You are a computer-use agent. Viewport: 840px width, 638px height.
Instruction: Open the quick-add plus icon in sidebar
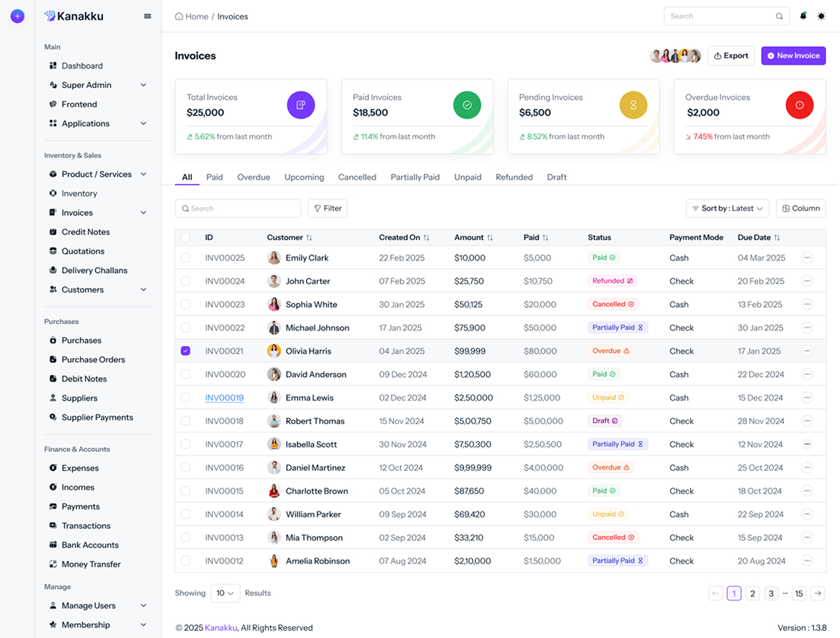point(17,15)
